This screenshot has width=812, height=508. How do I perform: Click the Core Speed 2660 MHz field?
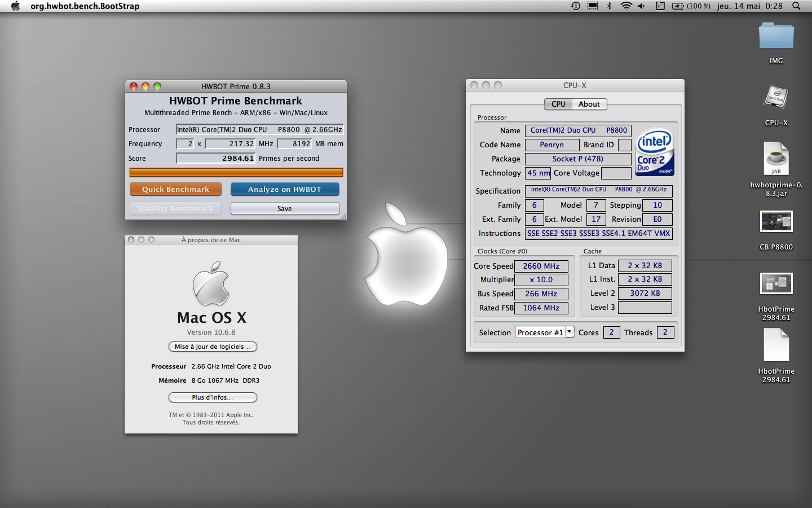[541, 266]
